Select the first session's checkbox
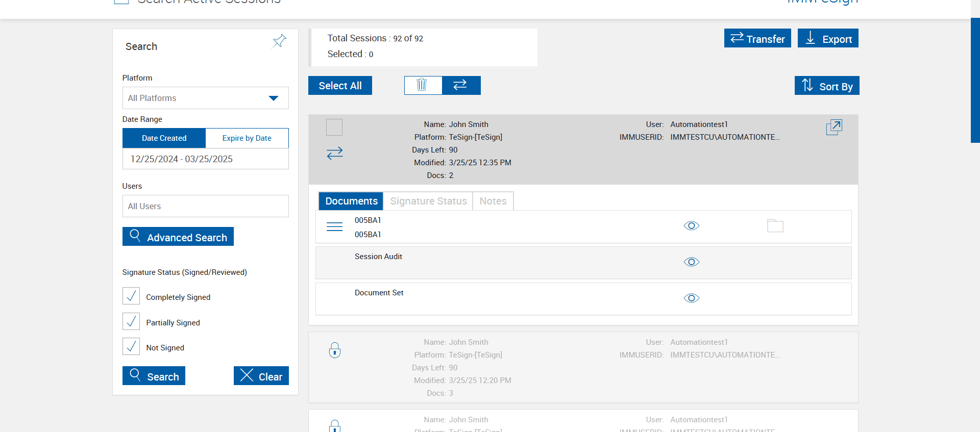This screenshot has height=432, width=980. click(x=334, y=127)
